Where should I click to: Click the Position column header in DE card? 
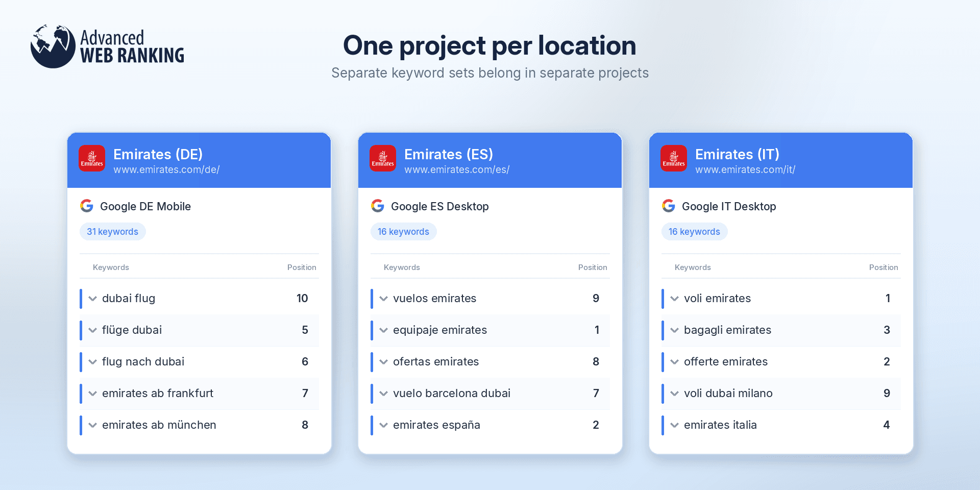pos(302,267)
